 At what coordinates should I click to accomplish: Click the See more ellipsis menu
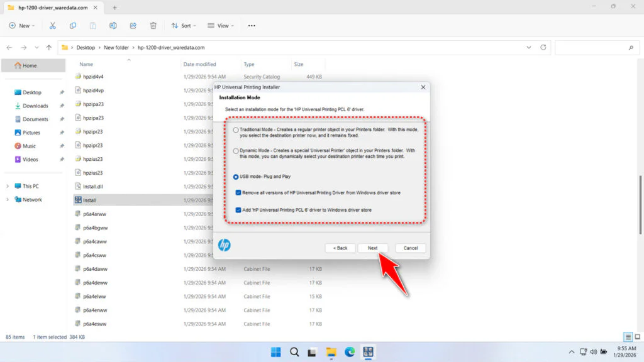coord(252,26)
